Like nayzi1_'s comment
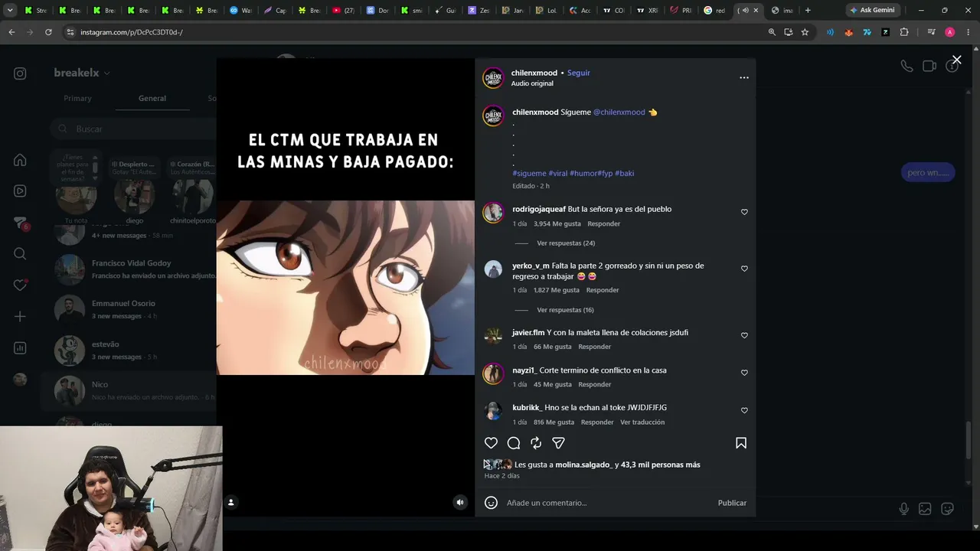This screenshot has width=980, height=551. [744, 373]
